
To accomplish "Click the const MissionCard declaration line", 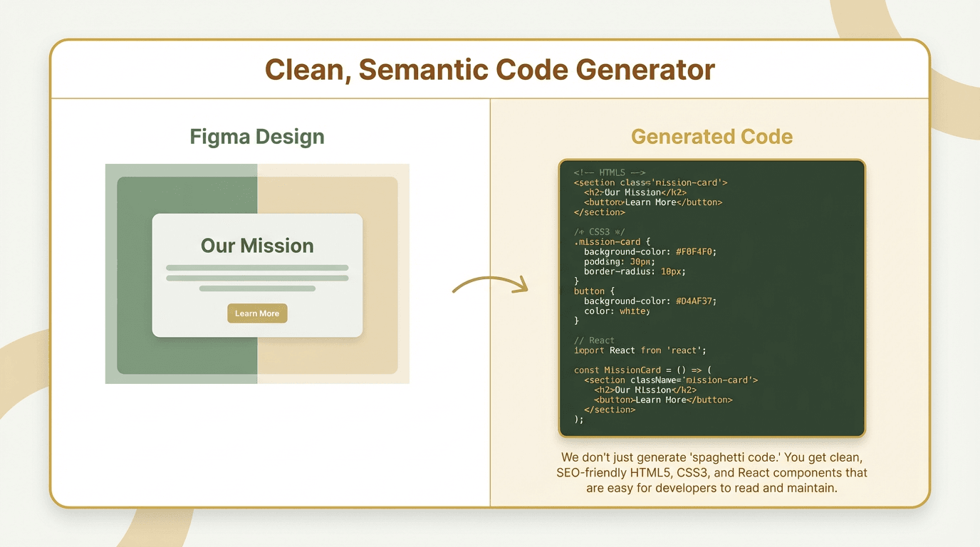I will 642,370.
